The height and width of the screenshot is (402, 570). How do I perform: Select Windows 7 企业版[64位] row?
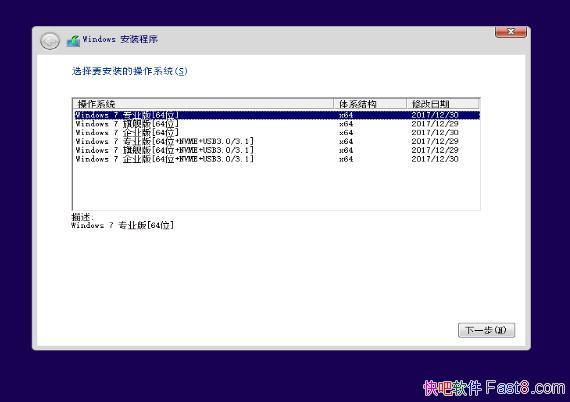[x=277, y=133]
